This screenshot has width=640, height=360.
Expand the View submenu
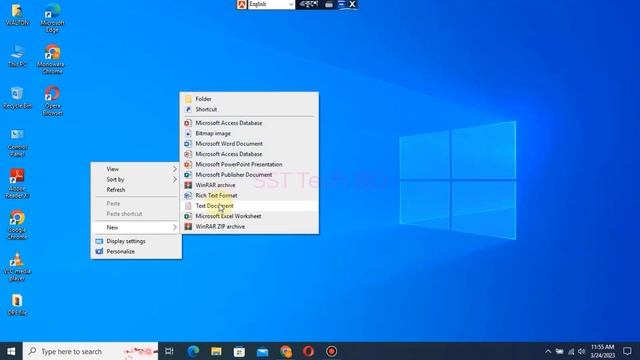coord(136,169)
